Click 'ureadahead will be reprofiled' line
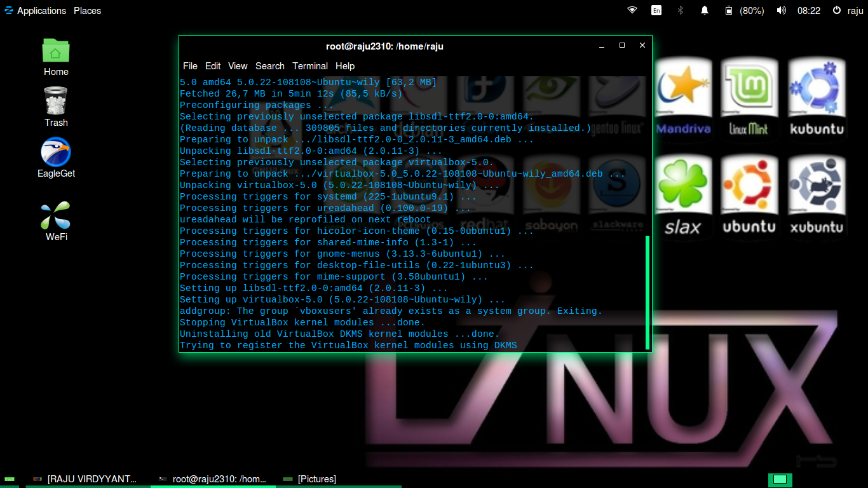868x488 pixels. 306,220
